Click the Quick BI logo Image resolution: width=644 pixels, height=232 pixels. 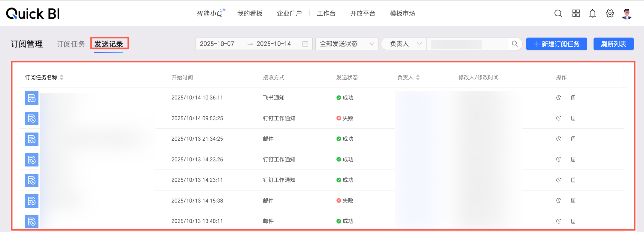(33, 14)
